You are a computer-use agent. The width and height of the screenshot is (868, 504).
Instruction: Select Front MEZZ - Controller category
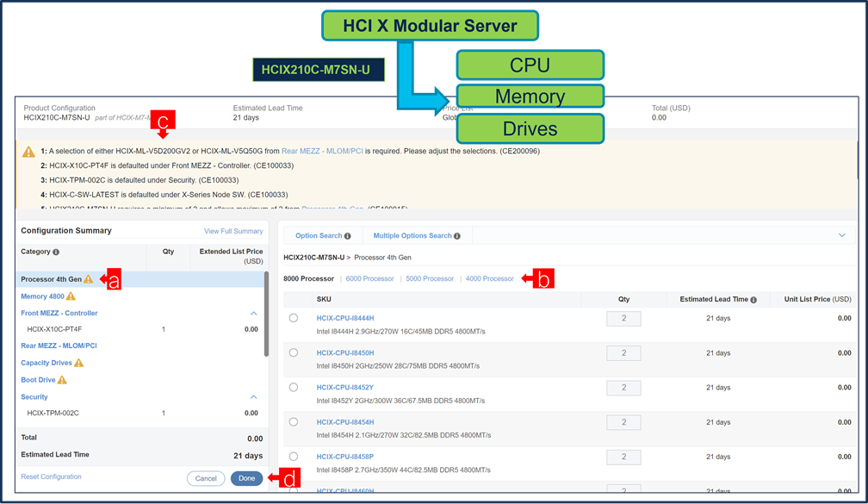coord(59,313)
